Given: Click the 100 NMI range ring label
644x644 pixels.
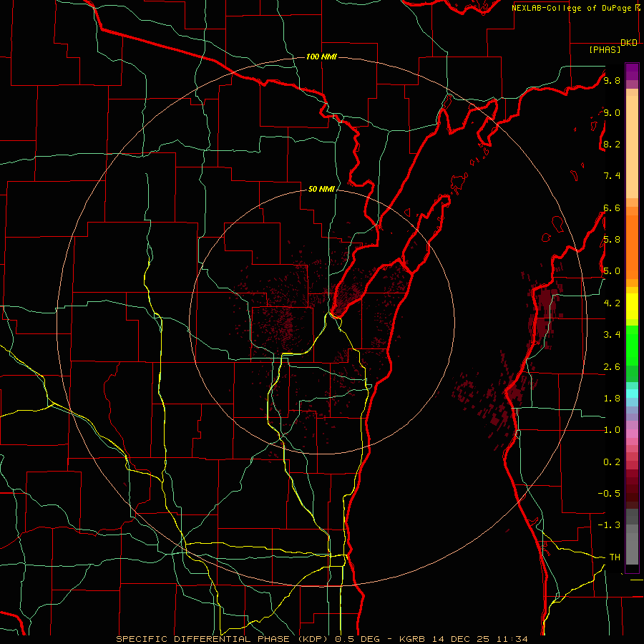Looking at the screenshot, I should [321, 57].
